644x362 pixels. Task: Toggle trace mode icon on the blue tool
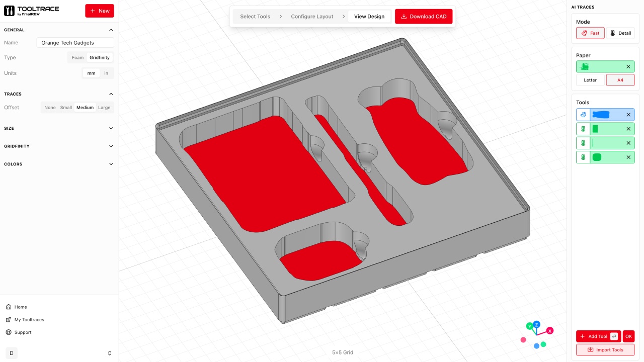583,115
